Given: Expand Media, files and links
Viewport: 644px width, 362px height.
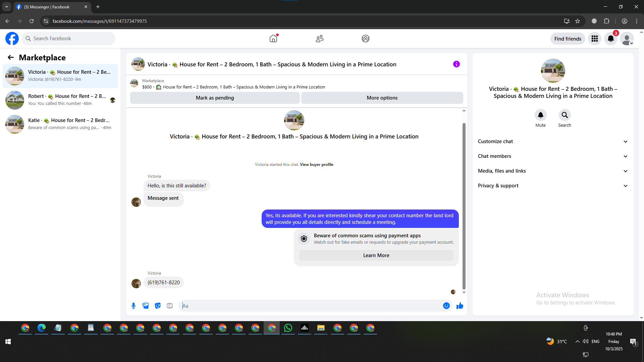Looking at the screenshot, I should [553, 171].
